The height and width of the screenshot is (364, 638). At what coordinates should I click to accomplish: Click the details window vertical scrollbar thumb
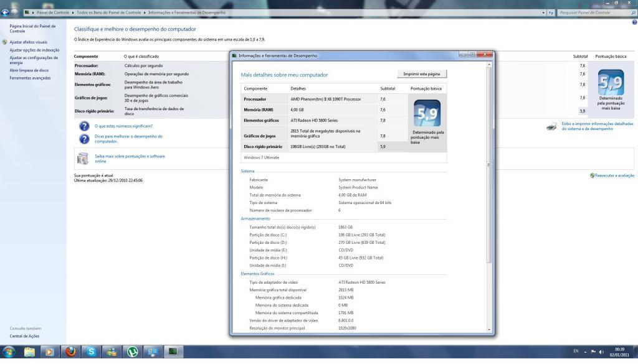(488, 164)
